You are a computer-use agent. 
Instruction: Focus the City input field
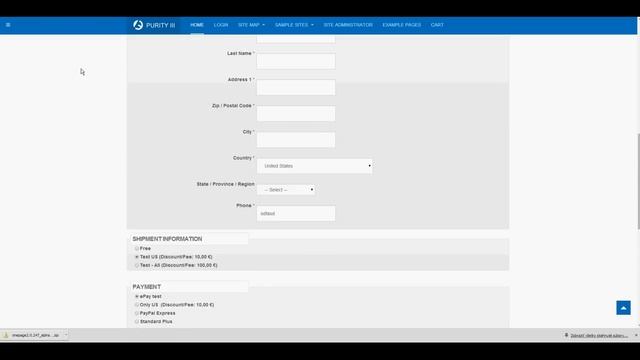click(x=296, y=140)
